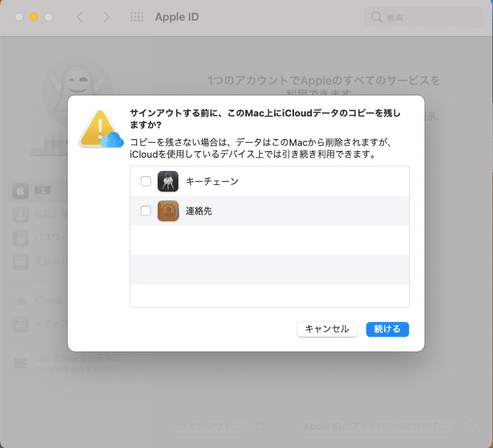The width and height of the screenshot is (493, 448).
Task: Click the credit card icon in sidebar
Action: click(x=21, y=262)
